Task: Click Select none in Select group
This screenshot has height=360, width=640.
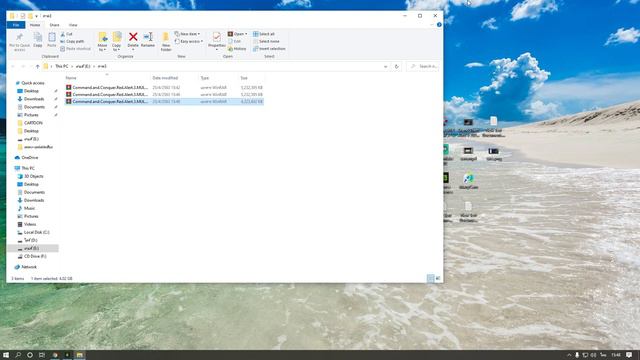Action: [266, 42]
